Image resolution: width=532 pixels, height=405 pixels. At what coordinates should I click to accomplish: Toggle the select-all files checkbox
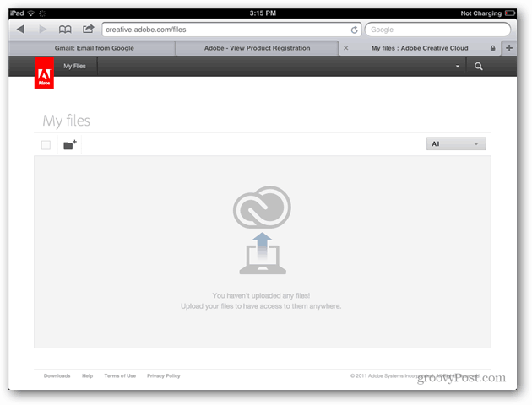click(x=46, y=145)
